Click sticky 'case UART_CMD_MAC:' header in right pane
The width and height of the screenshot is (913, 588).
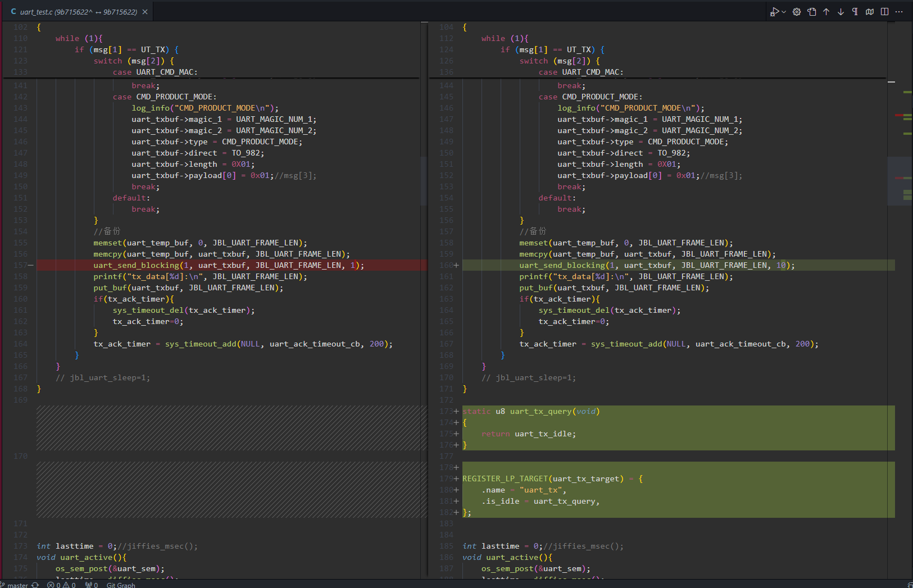tap(581, 72)
